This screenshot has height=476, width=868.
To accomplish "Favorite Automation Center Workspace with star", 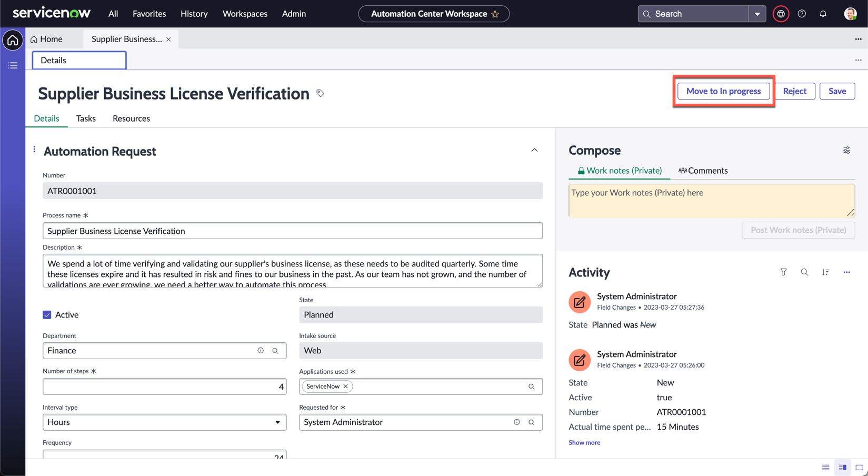I will click(495, 14).
